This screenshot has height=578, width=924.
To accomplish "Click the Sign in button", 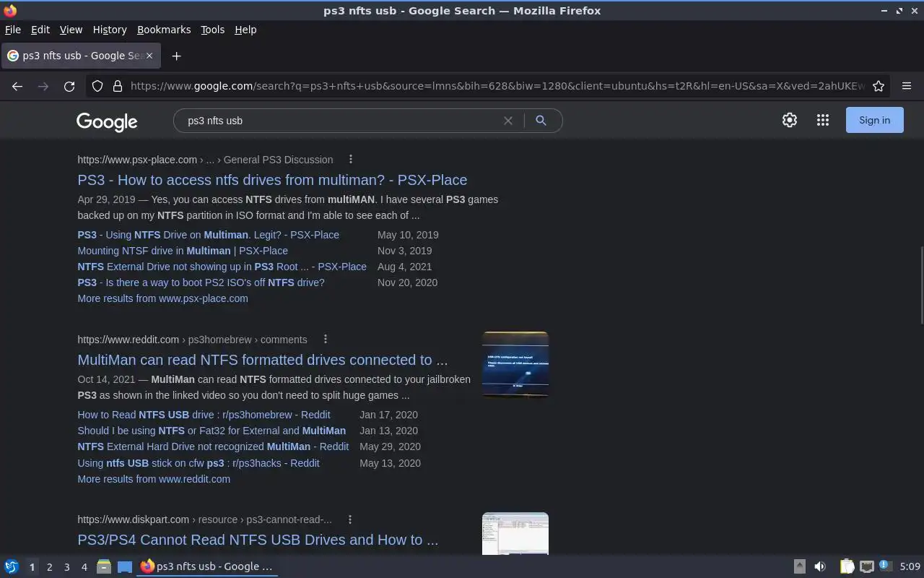I will (x=874, y=121).
